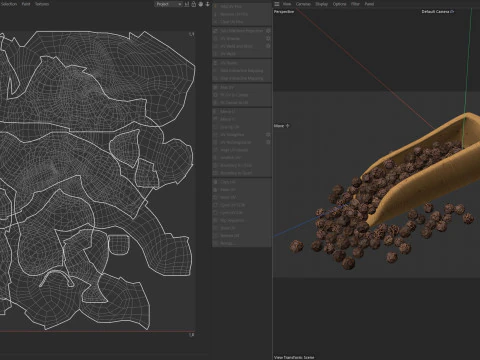Click the Remove UV Pins icon
This screenshot has width=480, height=360.
pyautogui.click(x=215, y=14)
